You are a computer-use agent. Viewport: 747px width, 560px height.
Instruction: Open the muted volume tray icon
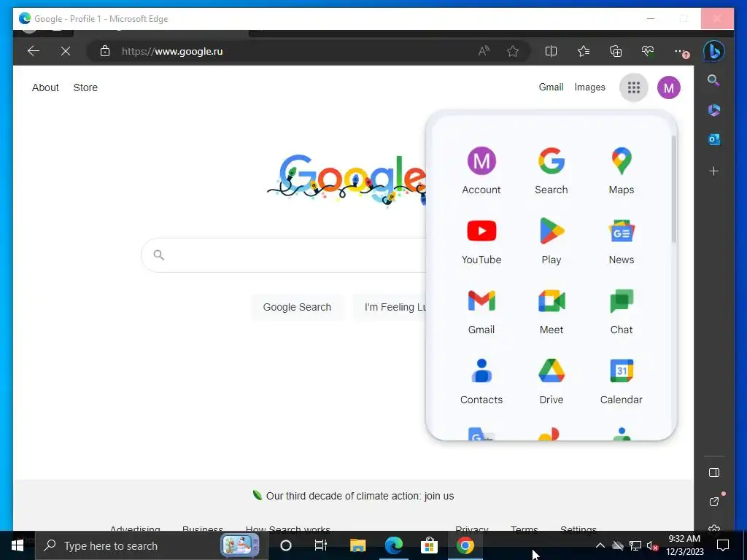(652, 546)
